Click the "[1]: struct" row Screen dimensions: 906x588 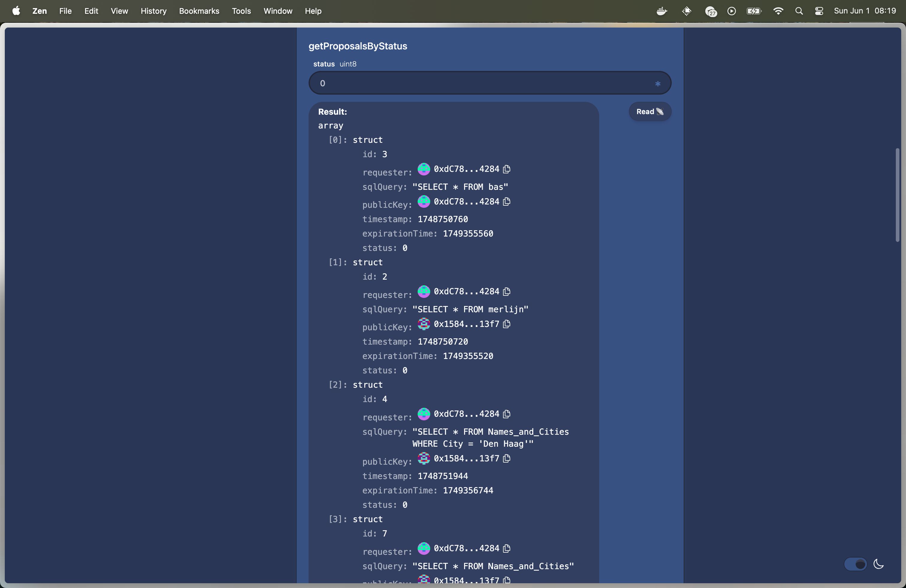356,263
